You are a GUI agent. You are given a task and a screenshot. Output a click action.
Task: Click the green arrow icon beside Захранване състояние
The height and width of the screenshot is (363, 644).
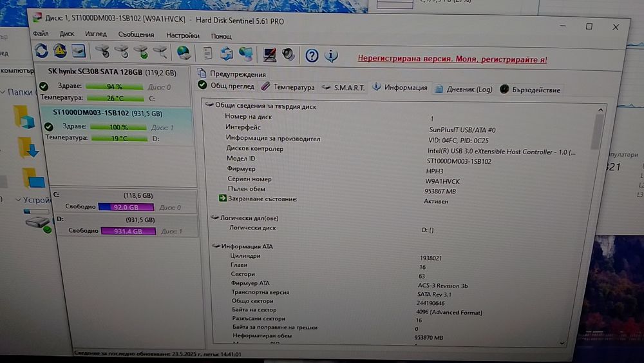point(222,198)
